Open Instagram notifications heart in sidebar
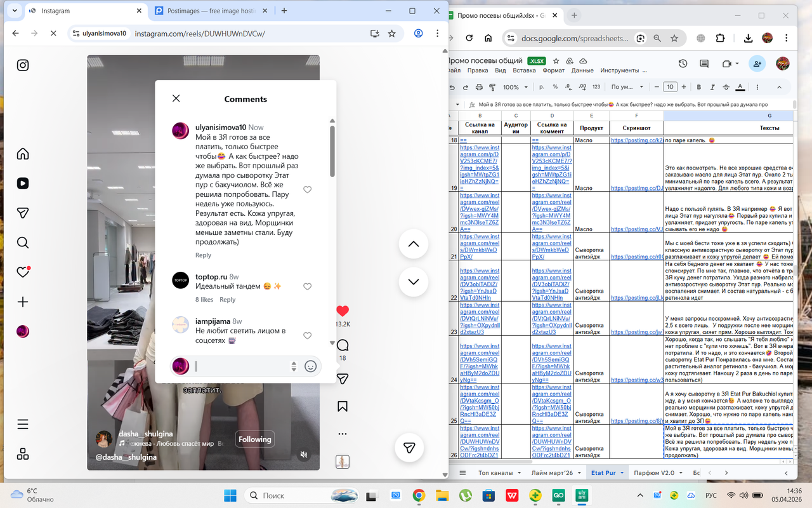 click(x=23, y=272)
